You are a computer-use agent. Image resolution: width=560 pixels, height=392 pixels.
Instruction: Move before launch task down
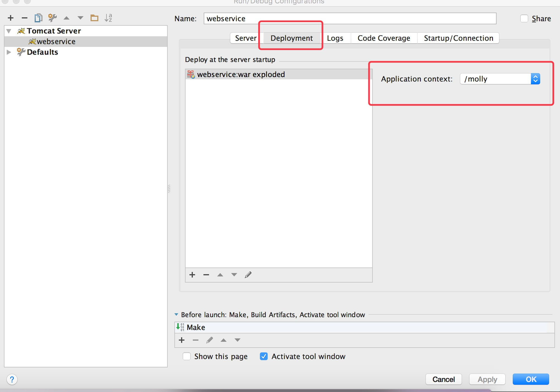pos(238,340)
